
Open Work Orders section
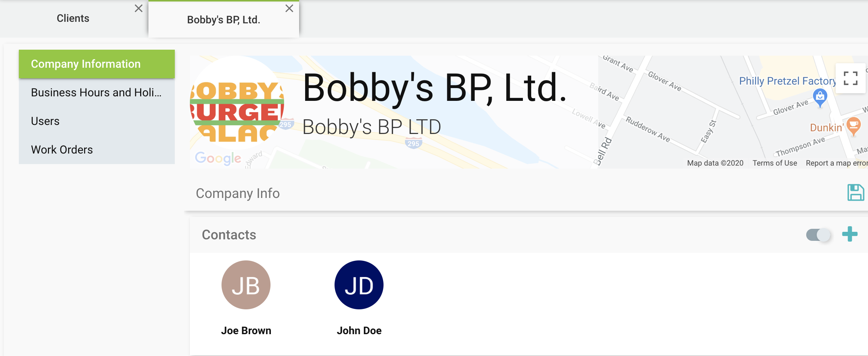(97, 150)
